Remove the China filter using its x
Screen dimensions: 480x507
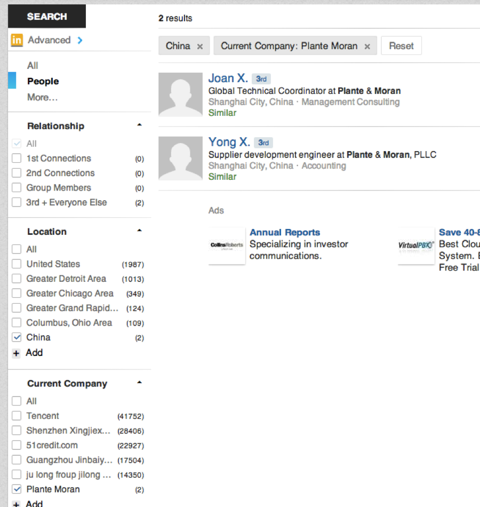click(x=200, y=46)
